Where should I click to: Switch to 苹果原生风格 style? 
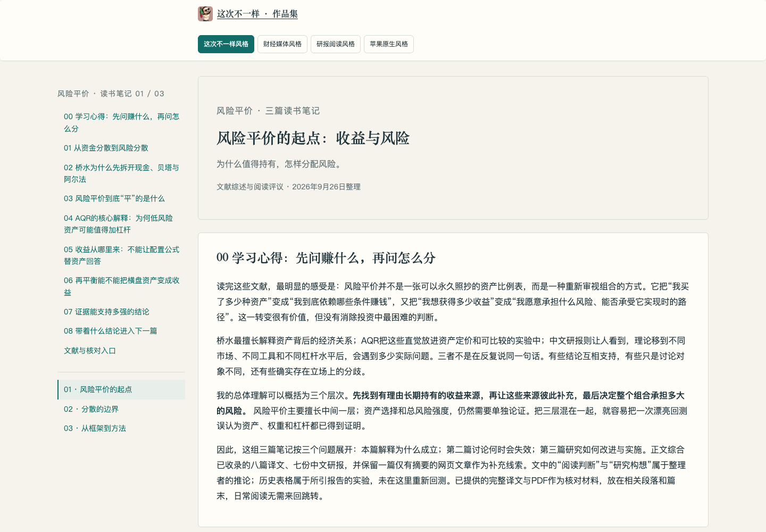tap(389, 44)
